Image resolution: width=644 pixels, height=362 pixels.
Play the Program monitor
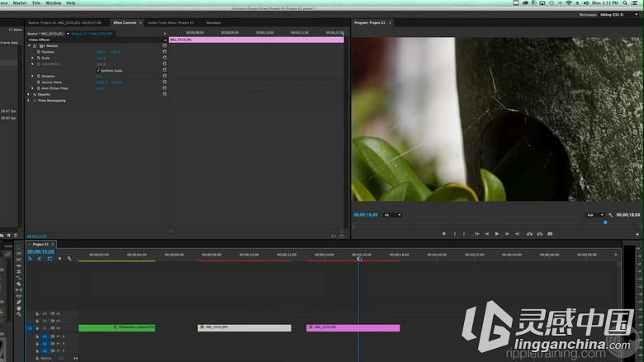click(497, 234)
